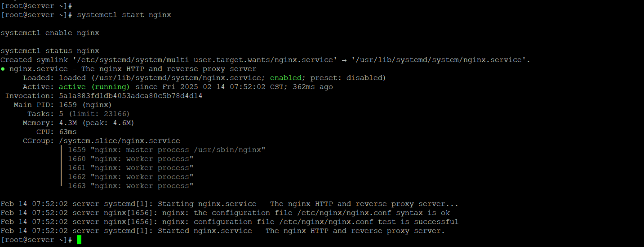Click the 'Created symlink' output line
644x247 pixels.
point(266,60)
